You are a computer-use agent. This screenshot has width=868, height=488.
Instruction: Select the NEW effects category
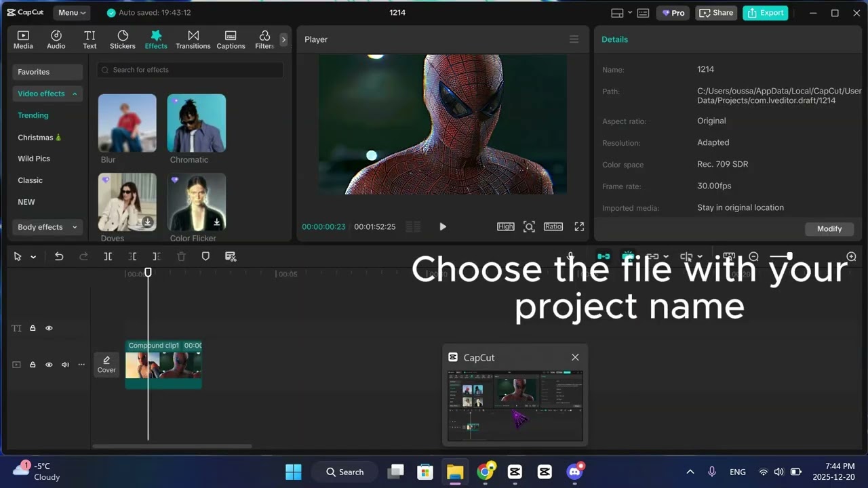pos(26,202)
